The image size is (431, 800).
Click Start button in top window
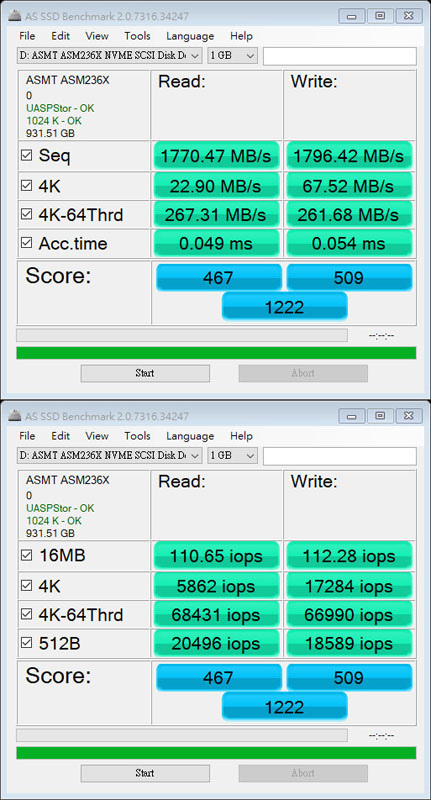145,373
